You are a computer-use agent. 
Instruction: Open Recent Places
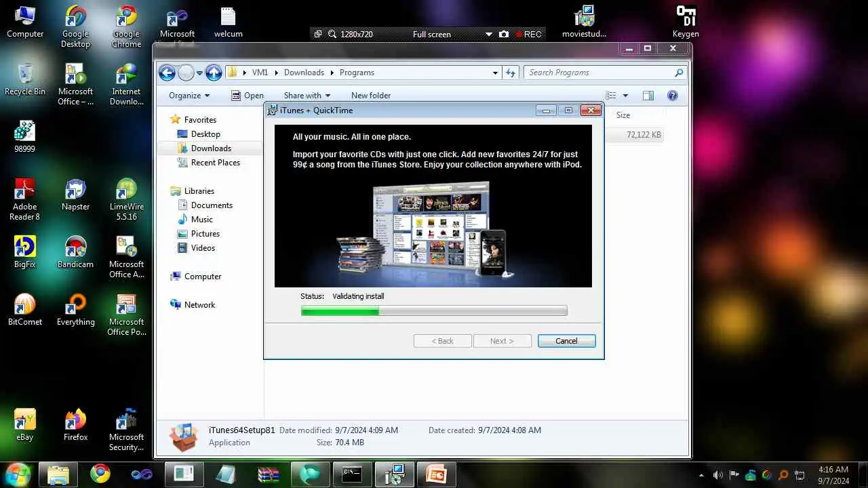(x=208, y=163)
